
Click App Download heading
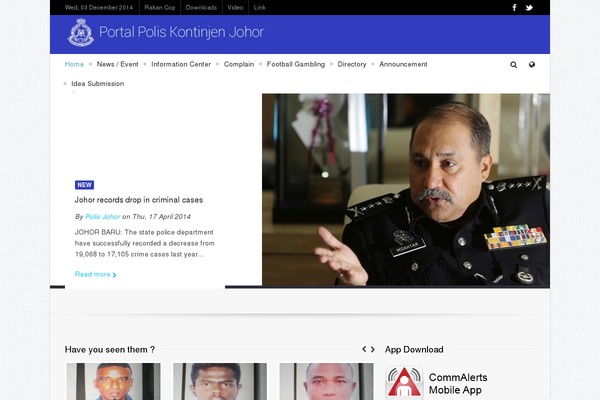pos(414,349)
